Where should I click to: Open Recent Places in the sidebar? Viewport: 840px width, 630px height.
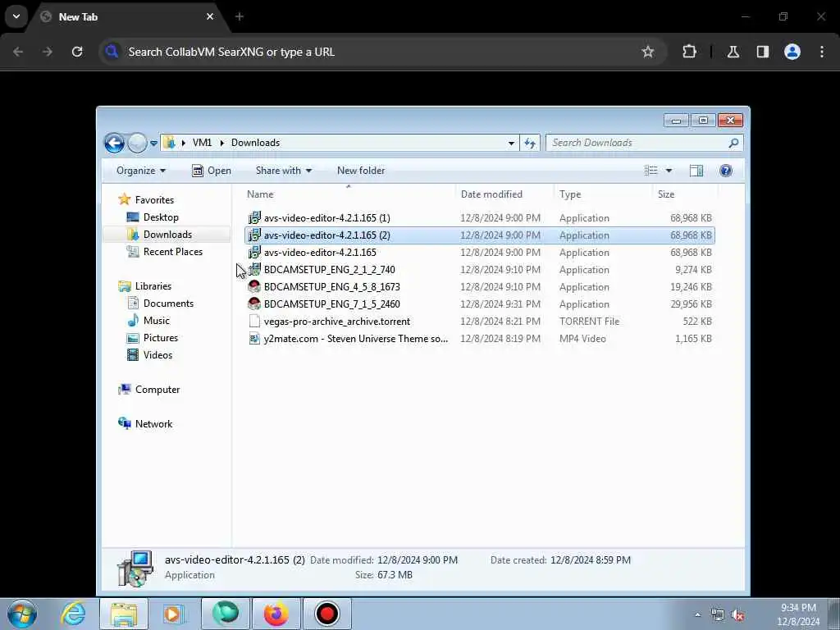[165, 251]
